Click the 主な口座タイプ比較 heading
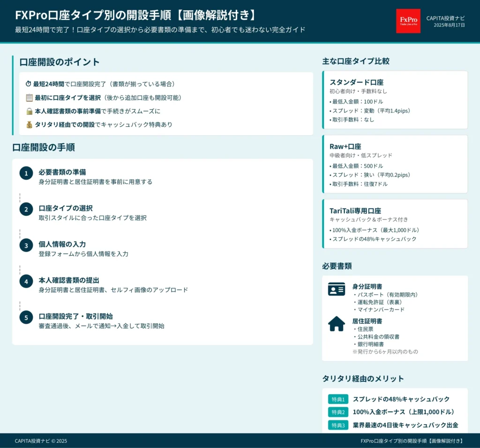 tap(356, 61)
